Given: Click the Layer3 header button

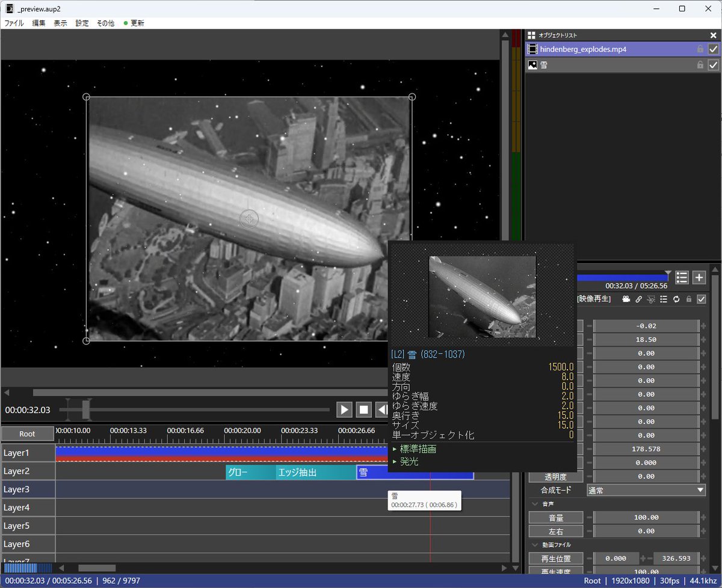Looking at the screenshot, I should click(x=28, y=489).
